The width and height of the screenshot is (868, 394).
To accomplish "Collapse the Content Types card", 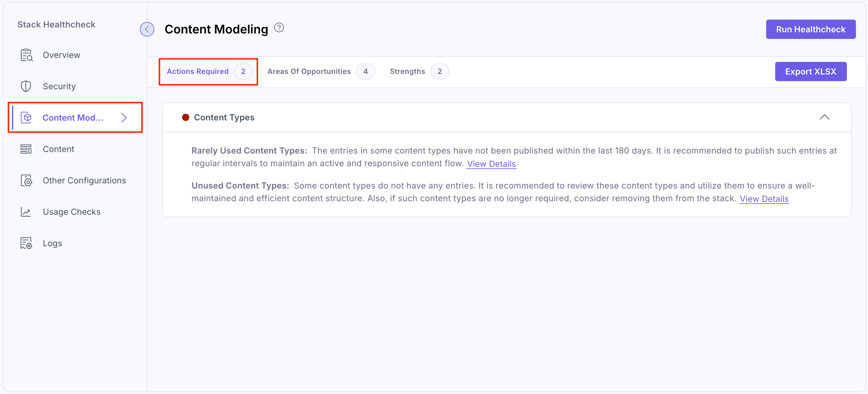I will click(x=825, y=117).
